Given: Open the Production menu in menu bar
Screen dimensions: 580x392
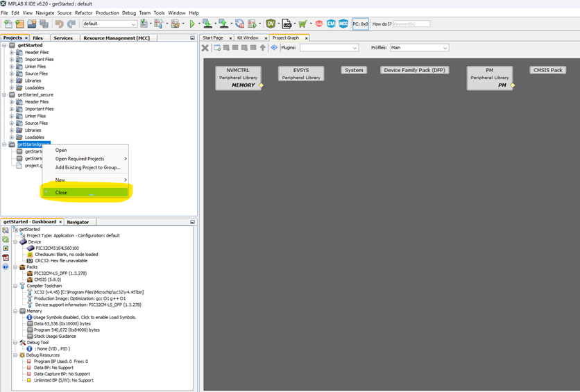Looking at the screenshot, I should pos(107,12).
